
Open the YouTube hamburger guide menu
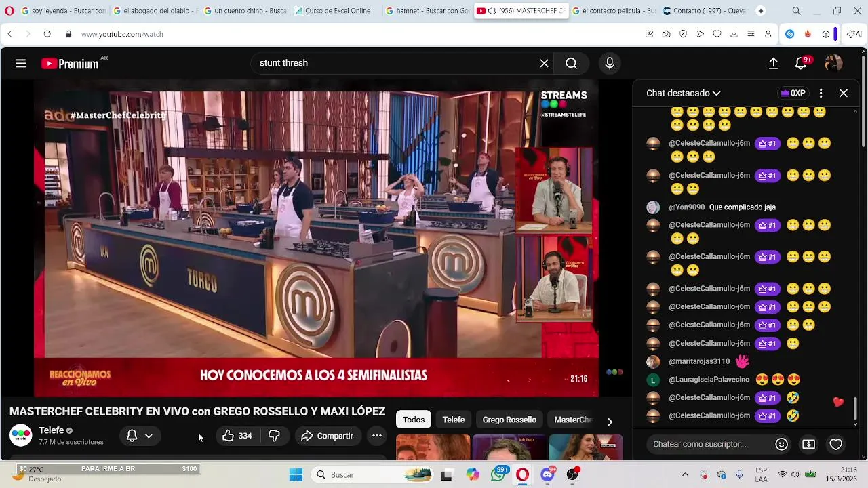[x=21, y=63]
